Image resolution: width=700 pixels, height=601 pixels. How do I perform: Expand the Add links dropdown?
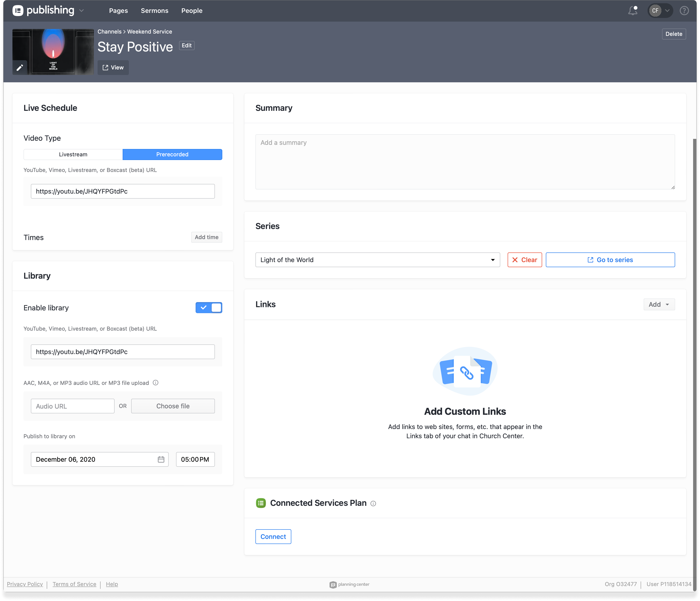coord(659,304)
